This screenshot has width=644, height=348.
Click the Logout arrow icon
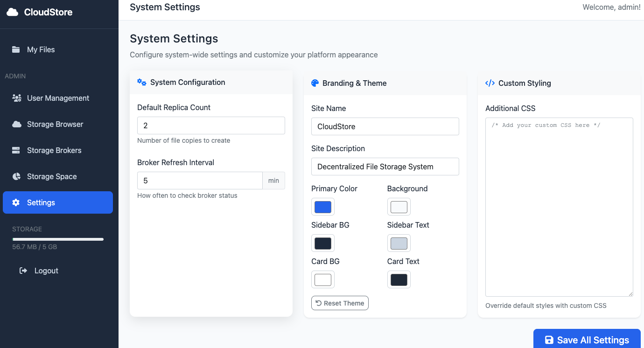23,271
